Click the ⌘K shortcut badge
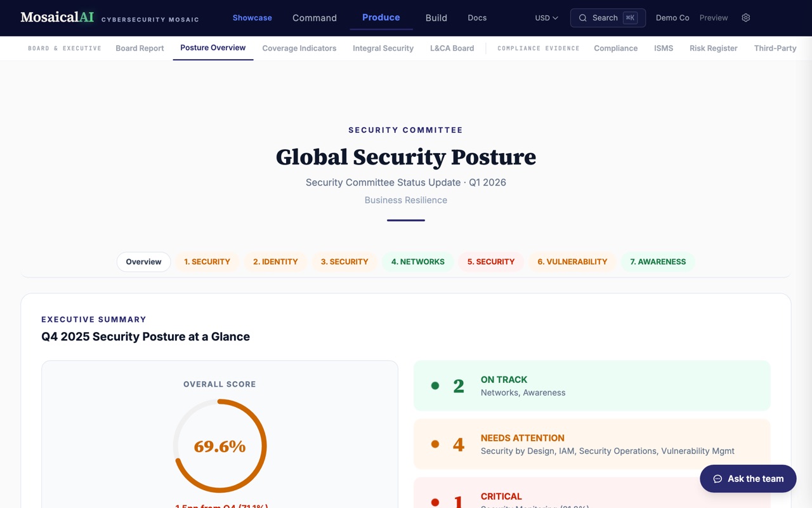Screen dimensions: 812x508 630,18
